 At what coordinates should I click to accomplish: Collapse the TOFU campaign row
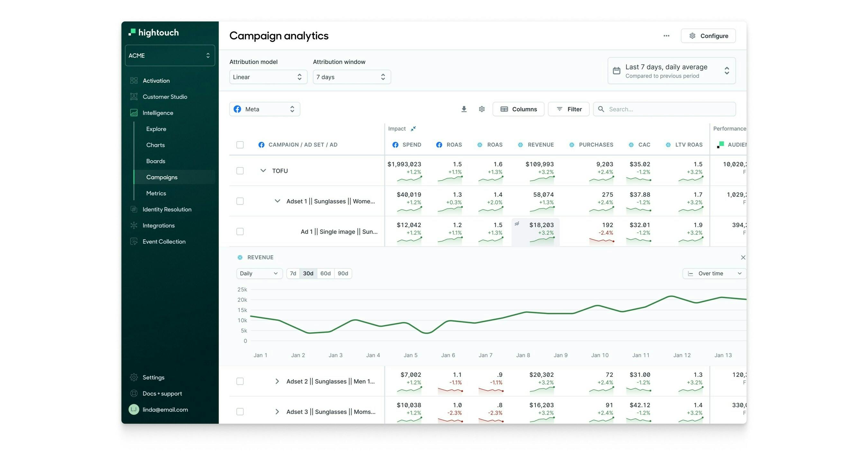[x=263, y=171]
